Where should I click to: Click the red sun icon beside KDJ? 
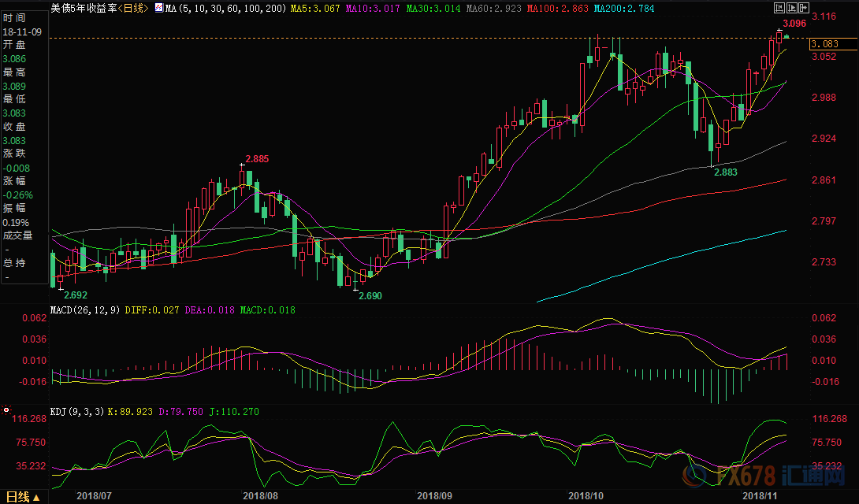point(6,411)
